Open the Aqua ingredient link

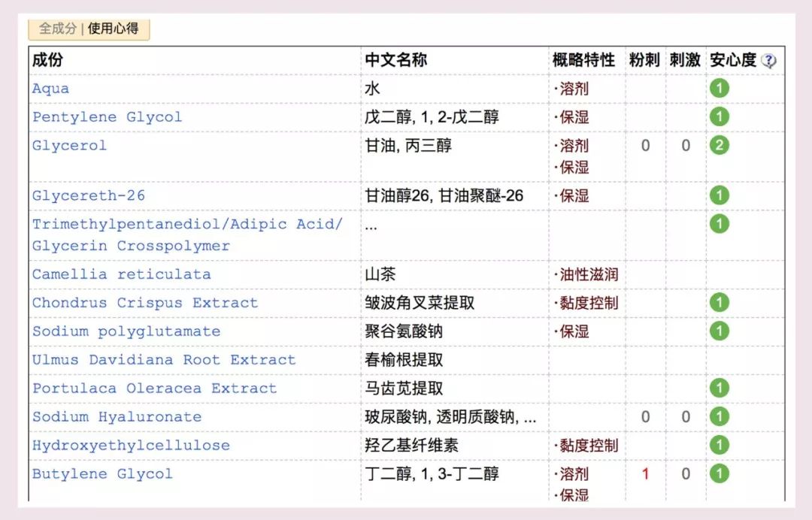pyautogui.click(x=50, y=88)
